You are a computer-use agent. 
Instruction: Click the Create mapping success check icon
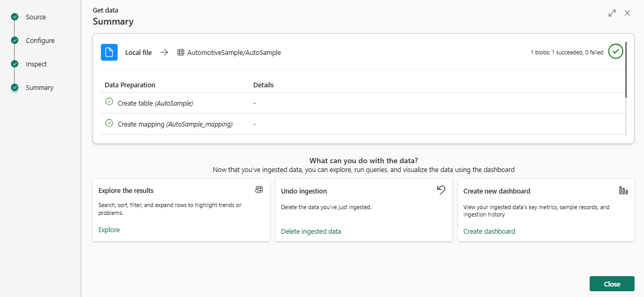click(x=109, y=123)
